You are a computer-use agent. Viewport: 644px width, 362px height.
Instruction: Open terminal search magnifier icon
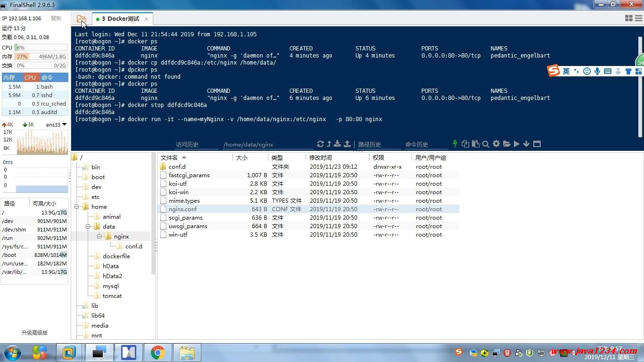click(x=486, y=144)
